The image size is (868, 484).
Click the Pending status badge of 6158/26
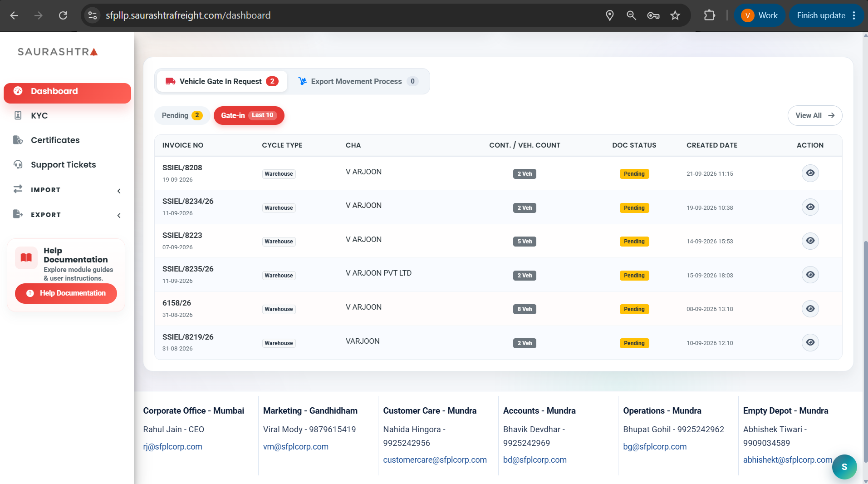tap(634, 309)
